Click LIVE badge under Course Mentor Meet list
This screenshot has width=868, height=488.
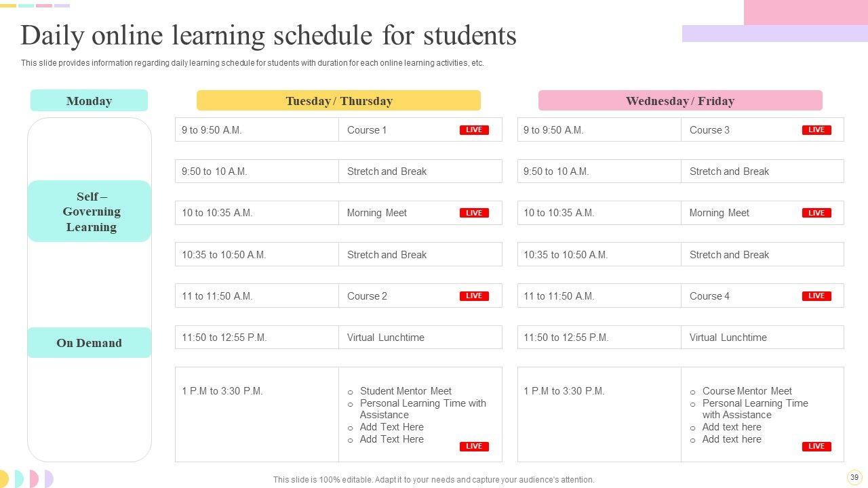tap(816, 447)
